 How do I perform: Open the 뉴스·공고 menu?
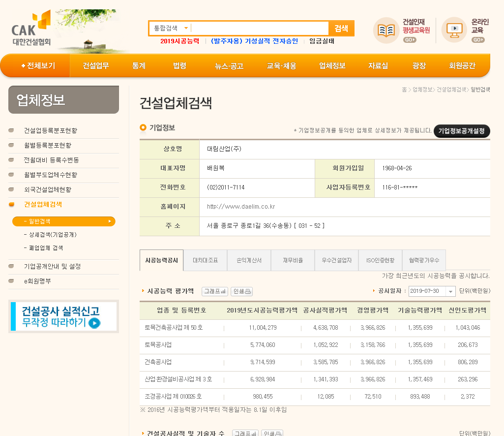click(x=229, y=65)
